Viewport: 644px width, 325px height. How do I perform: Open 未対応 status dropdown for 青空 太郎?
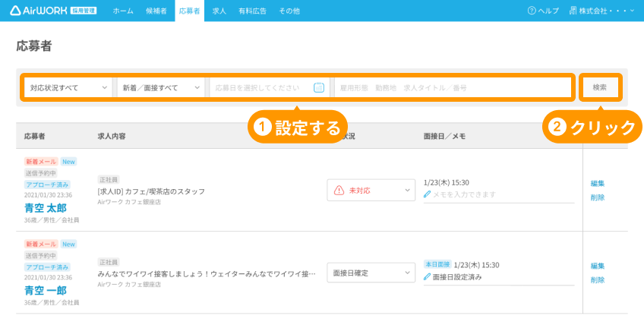click(x=371, y=191)
